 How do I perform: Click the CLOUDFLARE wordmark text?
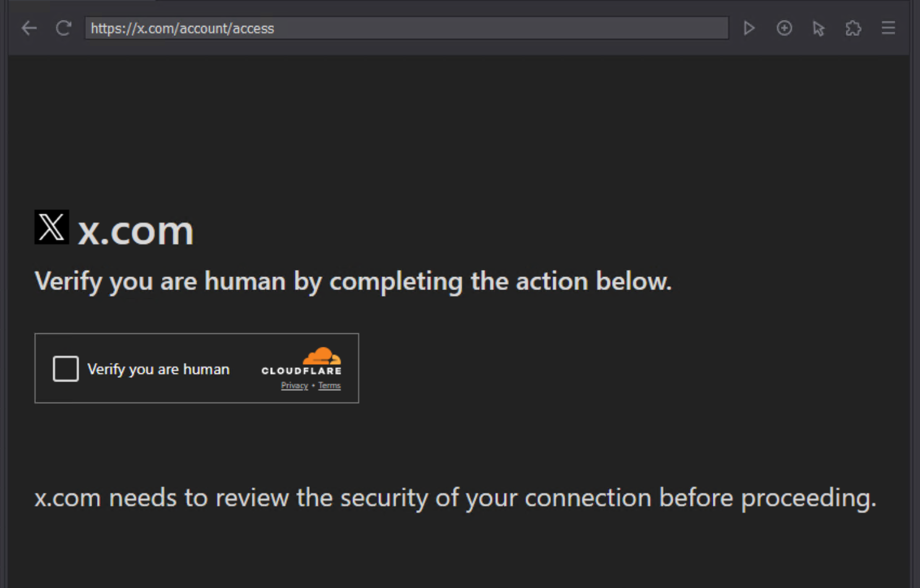point(301,371)
